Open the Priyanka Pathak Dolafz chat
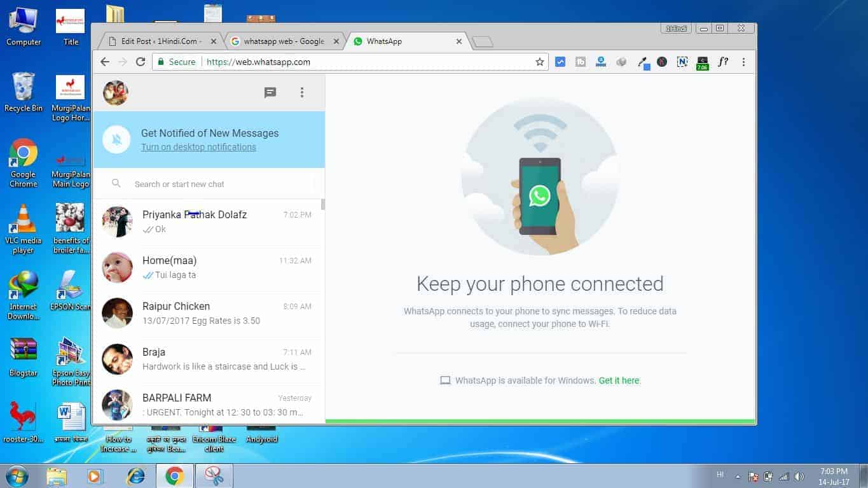 click(209, 222)
